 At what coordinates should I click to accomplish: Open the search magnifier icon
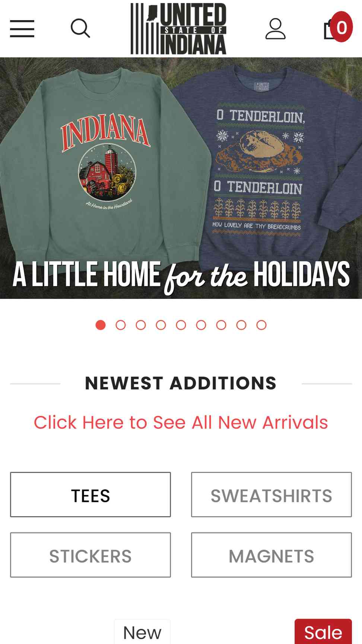[80, 28]
